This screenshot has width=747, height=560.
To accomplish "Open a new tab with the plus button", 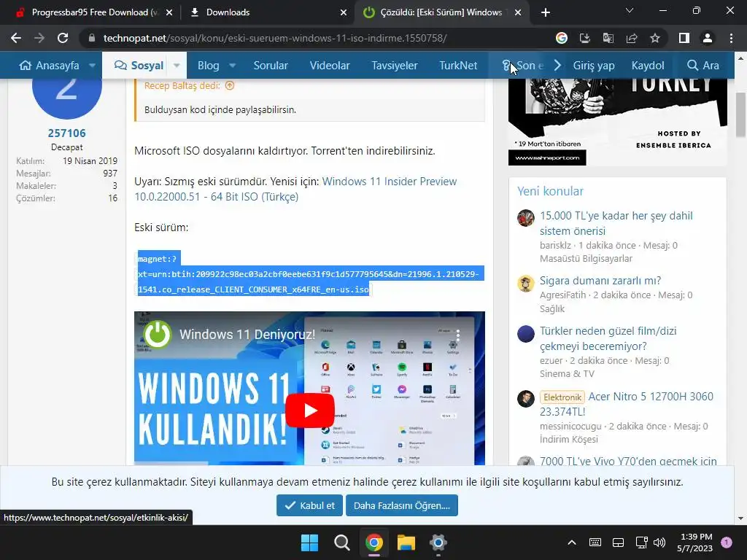I will pos(546,12).
